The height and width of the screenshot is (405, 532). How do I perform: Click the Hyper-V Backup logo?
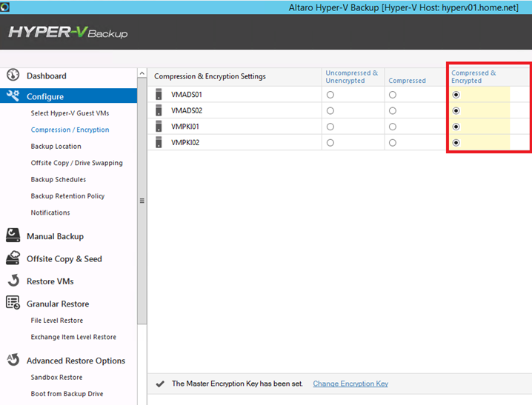[68, 32]
